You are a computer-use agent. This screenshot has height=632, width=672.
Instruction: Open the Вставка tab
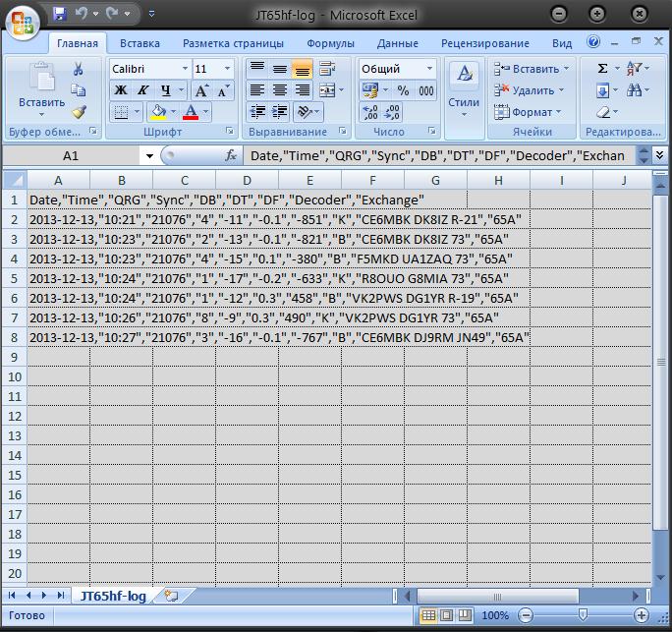(x=140, y=43)
